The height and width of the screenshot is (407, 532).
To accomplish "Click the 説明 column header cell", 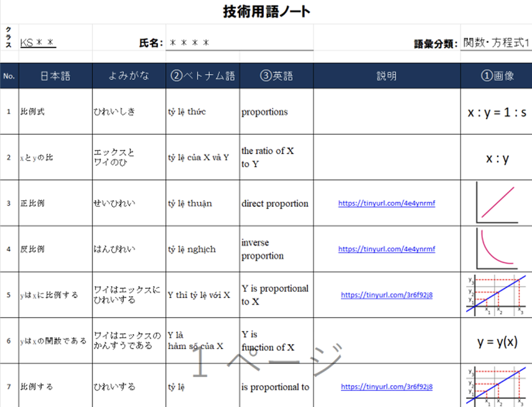I will point(386,75).
